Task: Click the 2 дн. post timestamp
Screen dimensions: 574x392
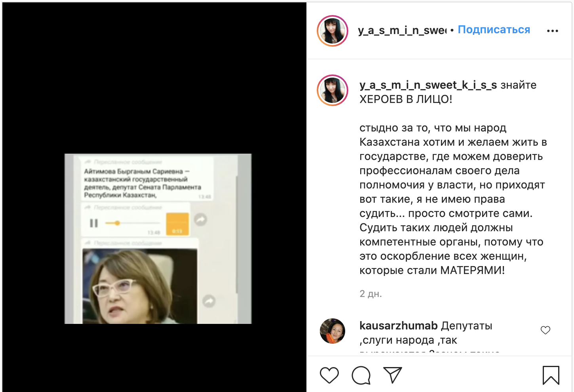Action: (371, 294)
